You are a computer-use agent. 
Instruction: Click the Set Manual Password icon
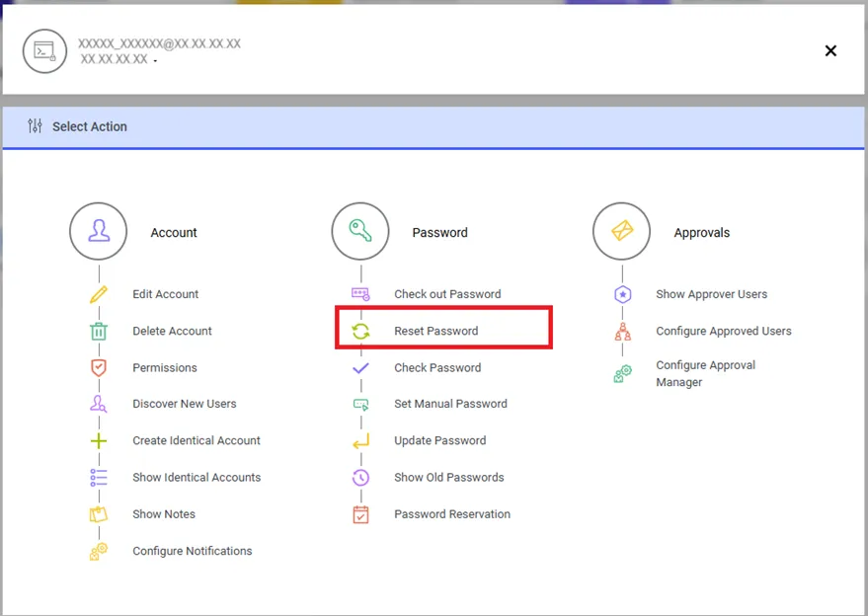click(x=361, y=405)
